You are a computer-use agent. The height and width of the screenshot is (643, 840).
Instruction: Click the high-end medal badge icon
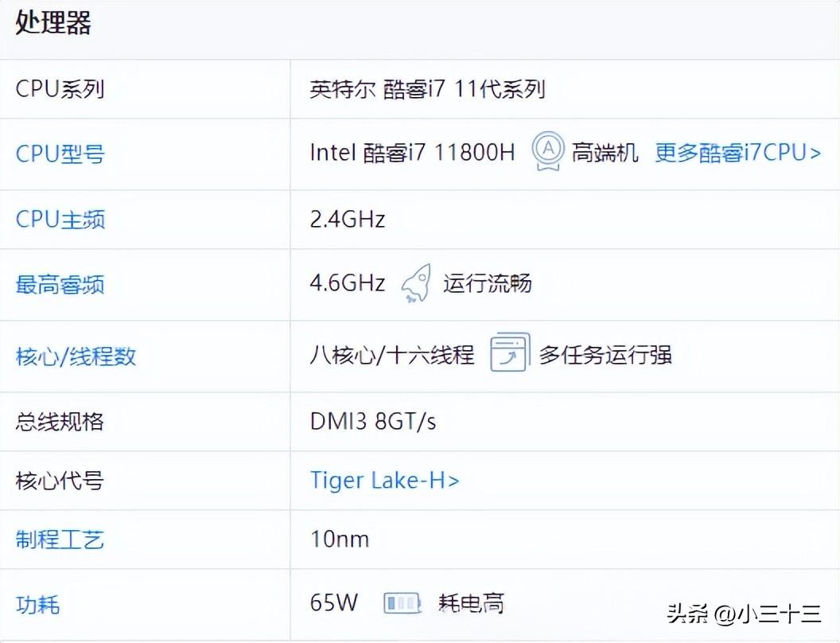[x=547, y=152]
